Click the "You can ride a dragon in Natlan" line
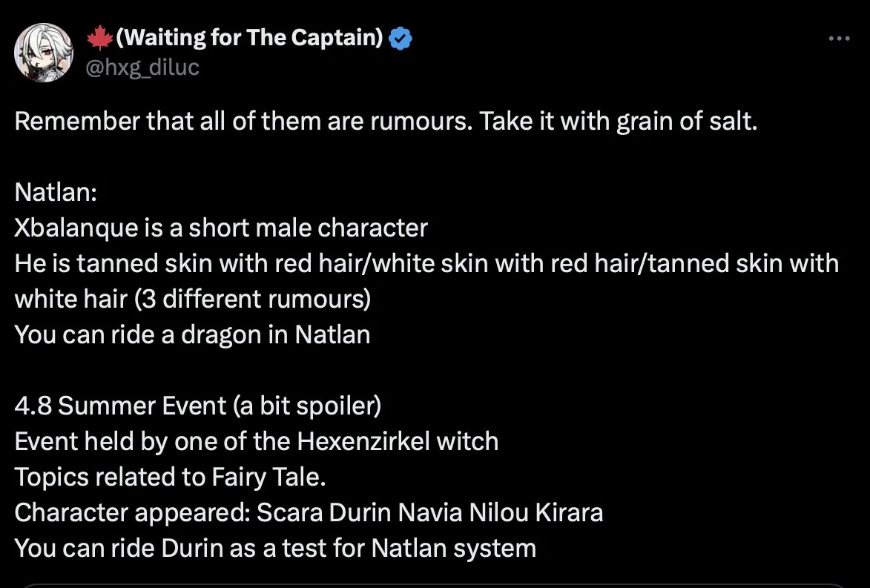Viewport: 870px width, 588px height. [x=192, y=335]
